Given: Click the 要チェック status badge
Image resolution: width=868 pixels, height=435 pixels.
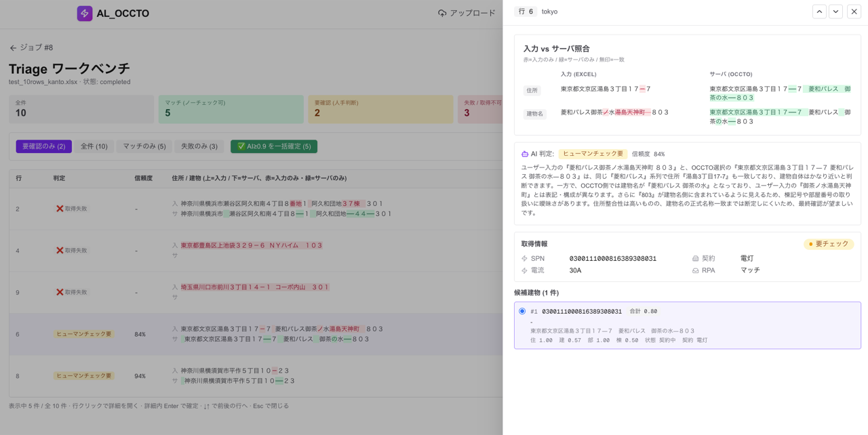Looking at the screenshot, I should [x=829, y=244].
